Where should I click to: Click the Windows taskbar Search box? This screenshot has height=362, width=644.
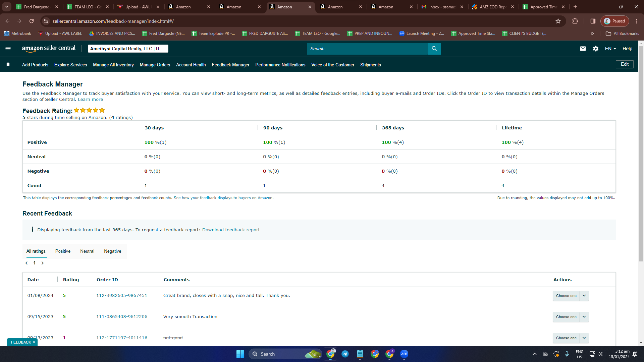(x=285, y=354)
